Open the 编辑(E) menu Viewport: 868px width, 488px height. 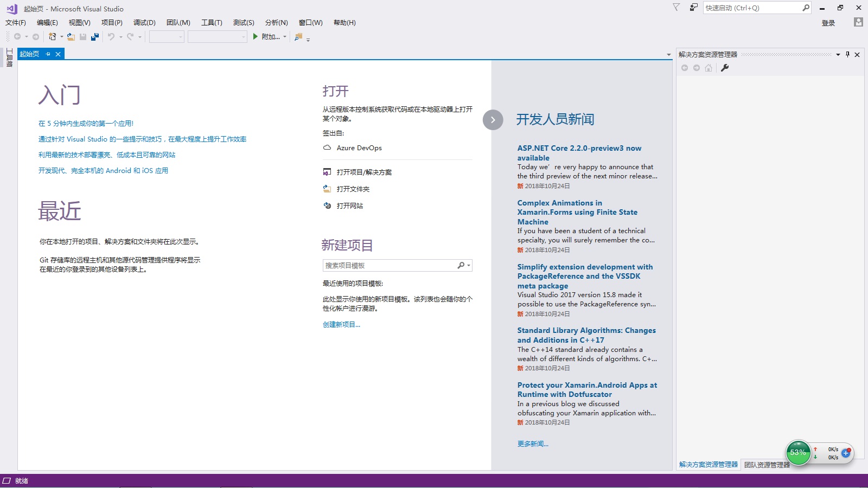47,22
